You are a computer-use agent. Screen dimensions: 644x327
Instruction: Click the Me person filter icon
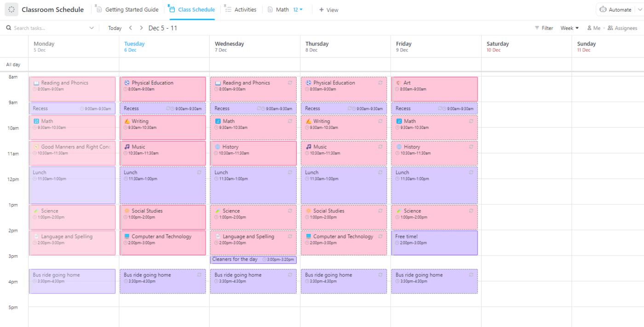click(x=589, y=28)
